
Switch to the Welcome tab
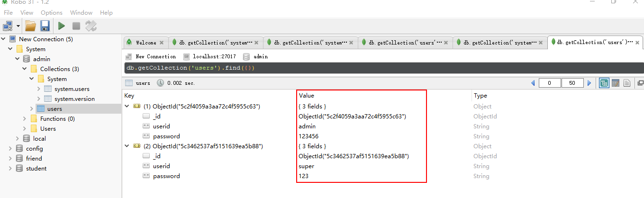point(146,43)
